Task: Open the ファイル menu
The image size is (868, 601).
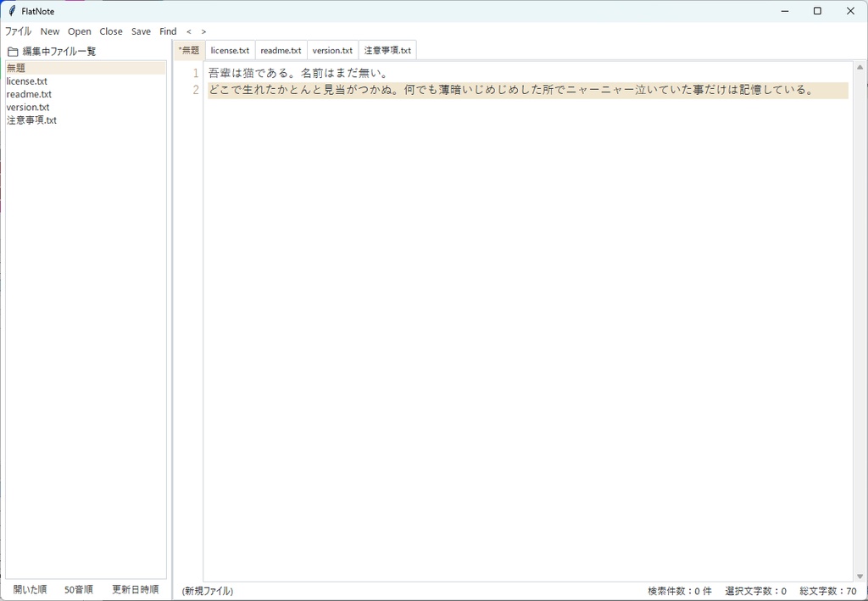Action: pyautogui.click(x=19, y=31)
